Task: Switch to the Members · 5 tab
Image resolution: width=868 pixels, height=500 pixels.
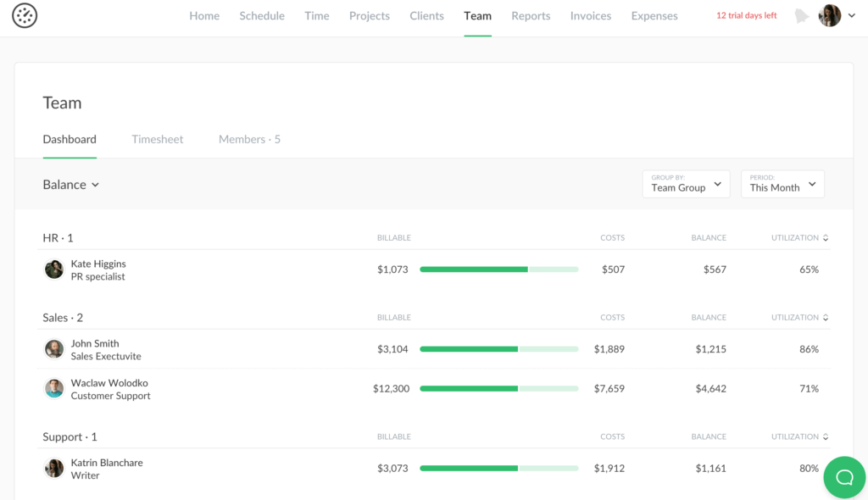Action: click(x=249, y=139)
